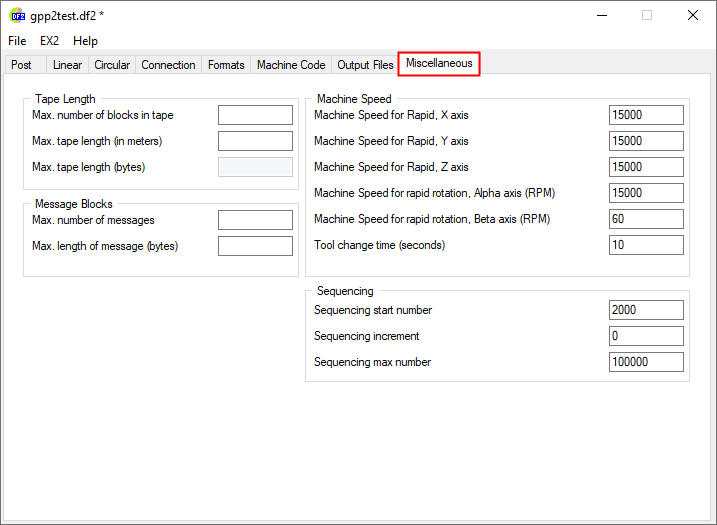Click the Max. length of message field

(255, 246)
